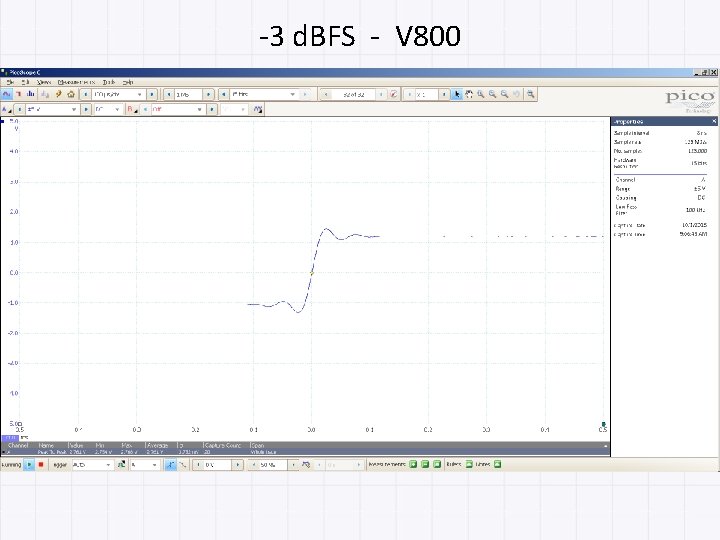Open buffer navigator overview icon
The height and width of the screenshot is (540, 720).
coord(394,94)
